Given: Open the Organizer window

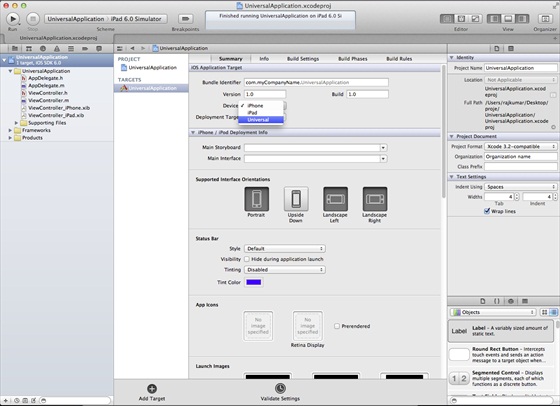Looking at the screenshot, I should pos(545,19).
